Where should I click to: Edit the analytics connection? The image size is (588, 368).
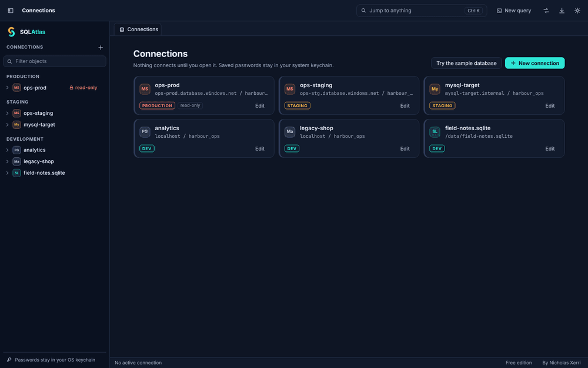pyautogui.click(x=260, y=149)
